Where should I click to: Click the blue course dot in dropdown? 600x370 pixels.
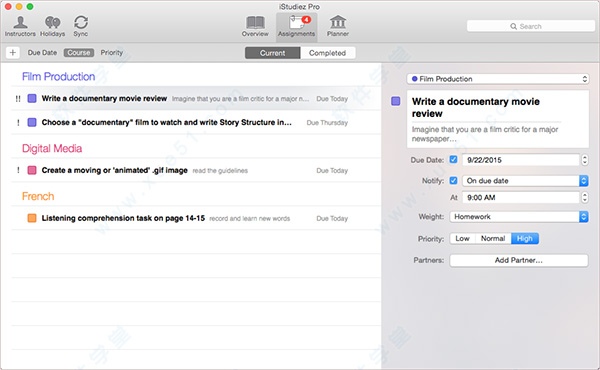[x=414, y=79]
